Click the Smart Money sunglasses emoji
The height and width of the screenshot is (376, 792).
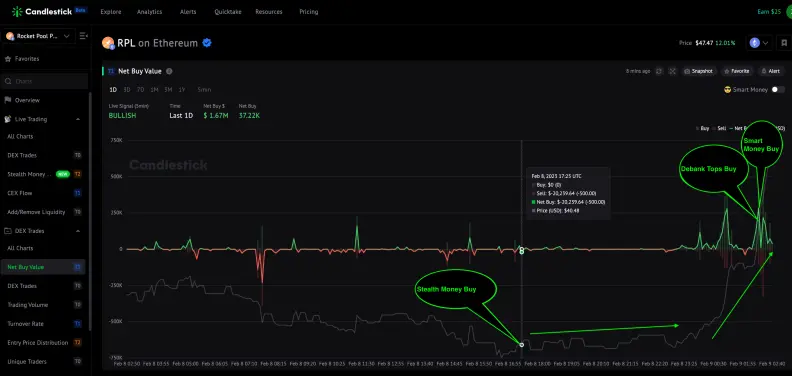click(x=727, y=89)
